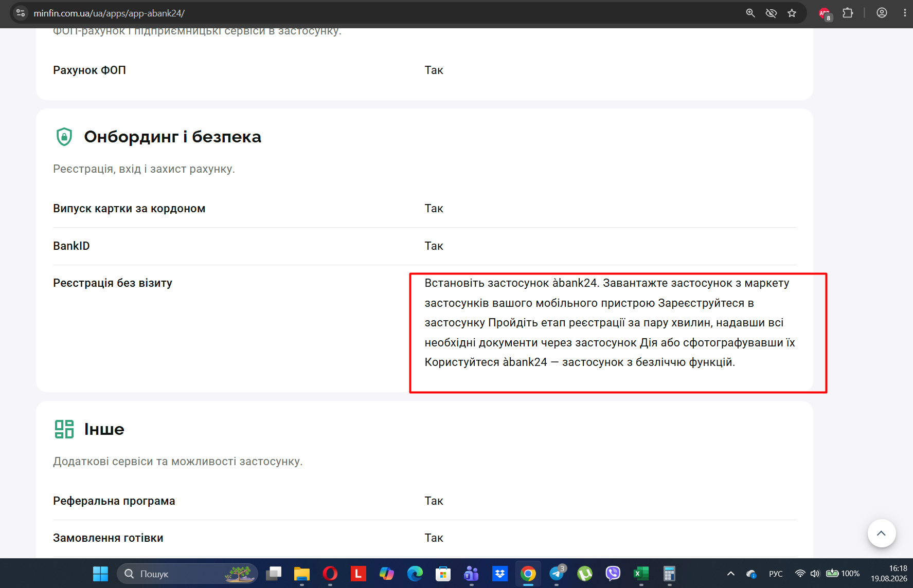
Task: Open the Extensions puzzle-piece menu
Action: point(848,13)
